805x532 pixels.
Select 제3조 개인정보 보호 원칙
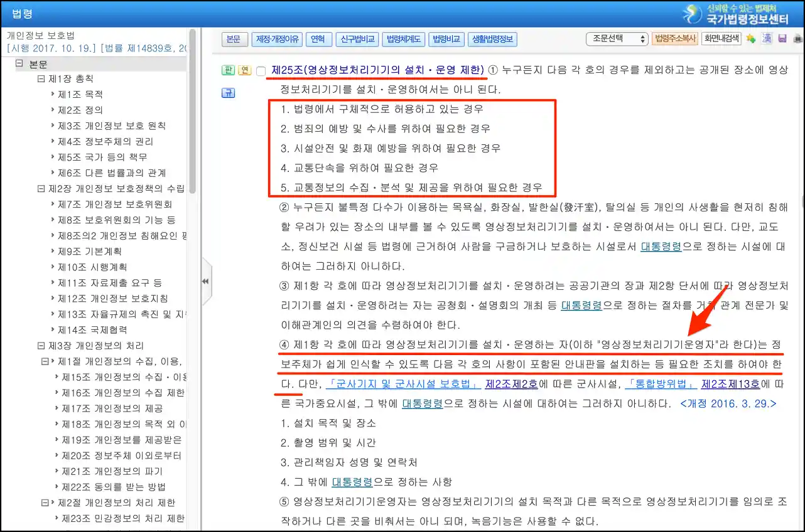point(112,125)
